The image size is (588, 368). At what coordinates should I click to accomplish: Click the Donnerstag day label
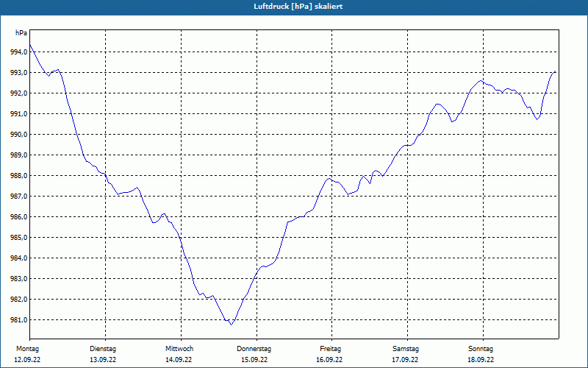pyautogui.click(x=254, y=349)
